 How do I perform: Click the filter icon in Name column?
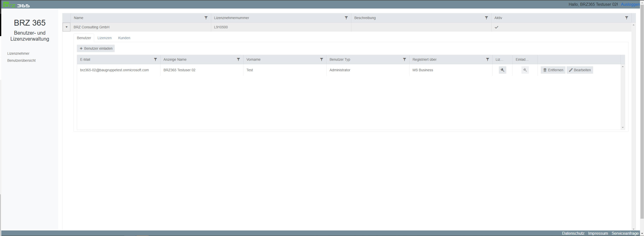206,18
